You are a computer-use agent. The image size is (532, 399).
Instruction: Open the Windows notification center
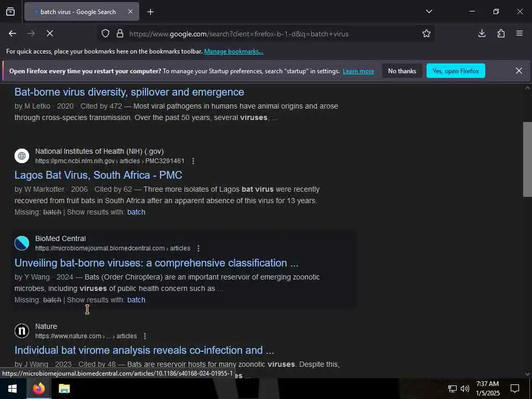(x=515, y=389)
